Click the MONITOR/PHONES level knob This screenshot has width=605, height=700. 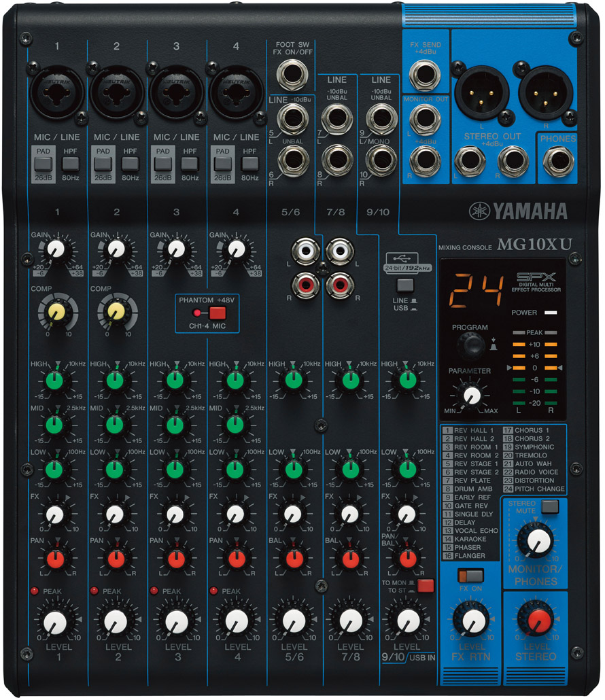(x=536, y=541)
